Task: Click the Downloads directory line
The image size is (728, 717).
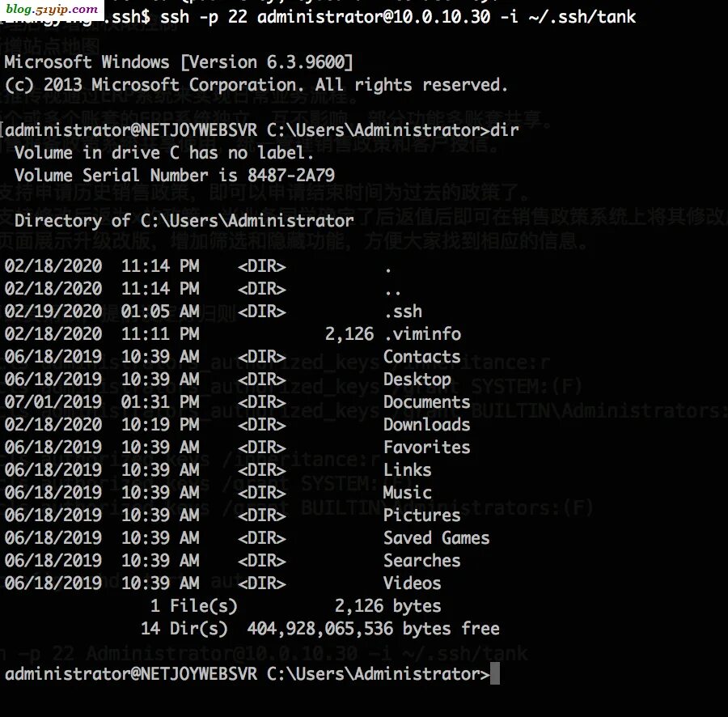Action: click(x=426, y=424)
